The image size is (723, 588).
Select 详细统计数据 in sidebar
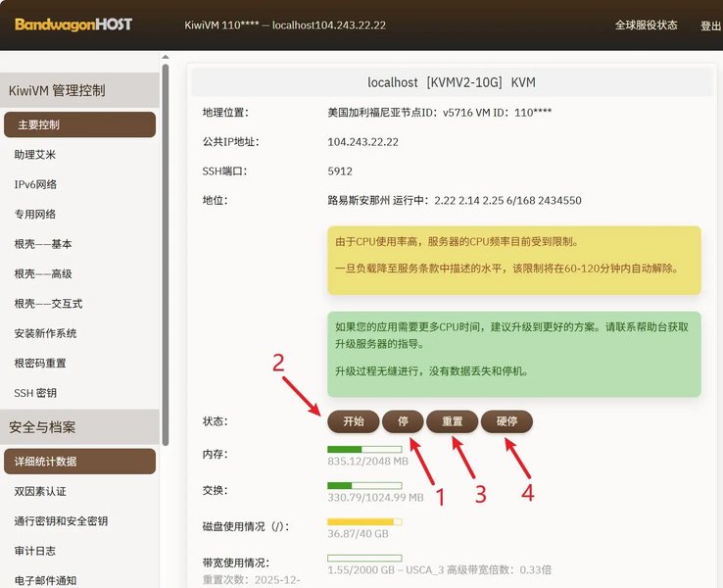coord(79,461)
